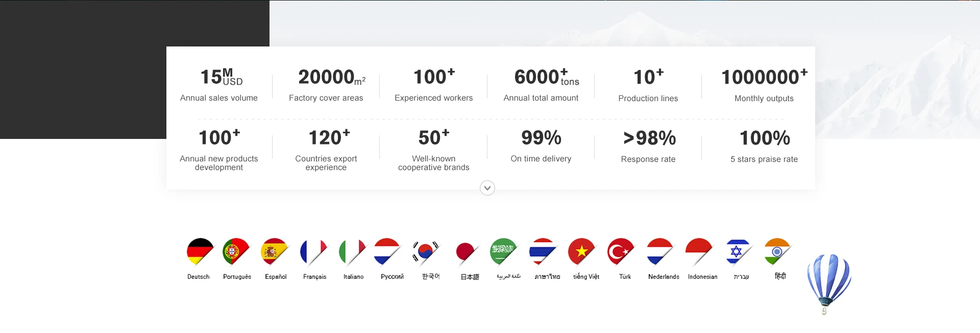This screenshot has width=980, height=333.
Task: Open the Nederlands language link
Action: point(664,277)
